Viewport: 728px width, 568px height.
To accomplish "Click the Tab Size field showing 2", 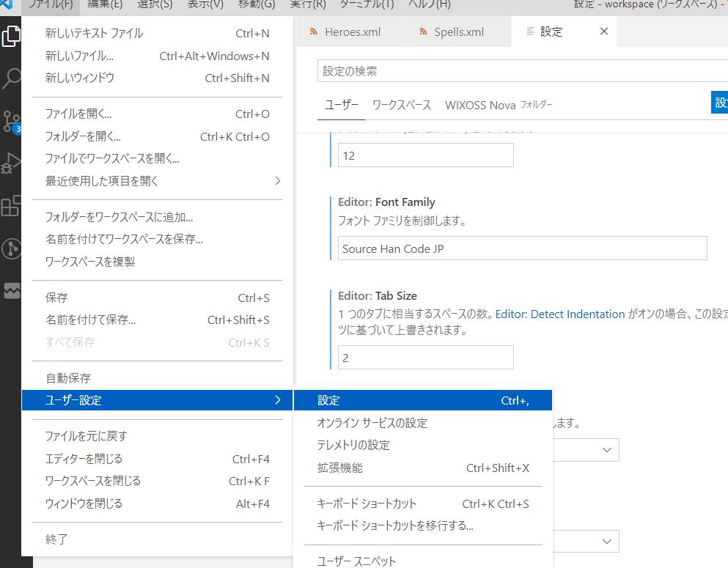I will click(x=425, y=358).
